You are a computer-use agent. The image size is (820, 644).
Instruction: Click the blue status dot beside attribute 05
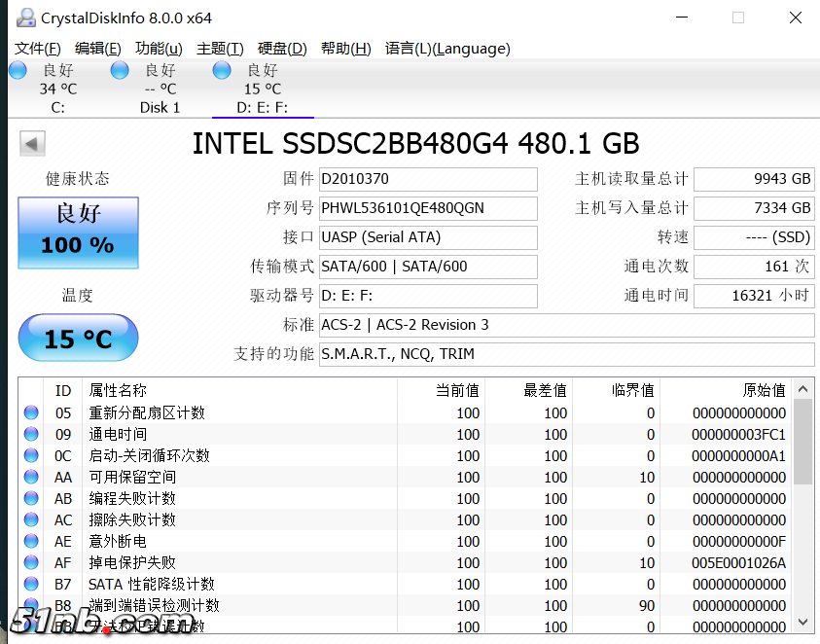(31, 411)
